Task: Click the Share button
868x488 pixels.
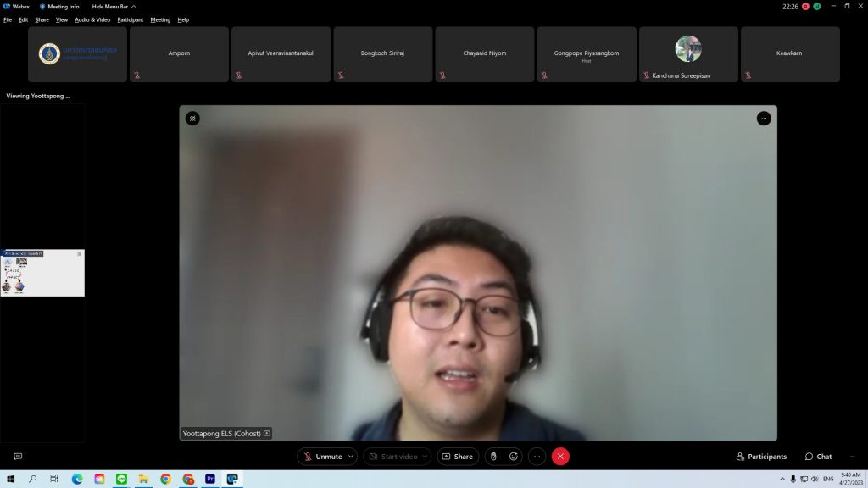Action: pos(458,457)
